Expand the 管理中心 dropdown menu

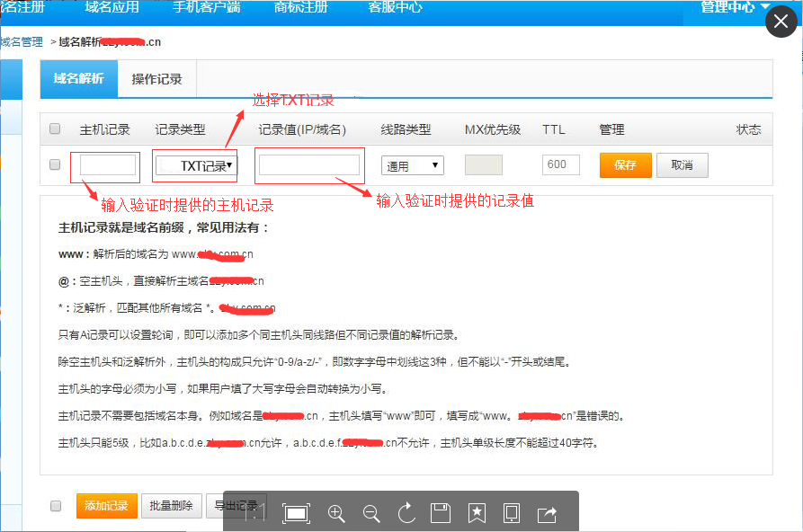[730, 7]
